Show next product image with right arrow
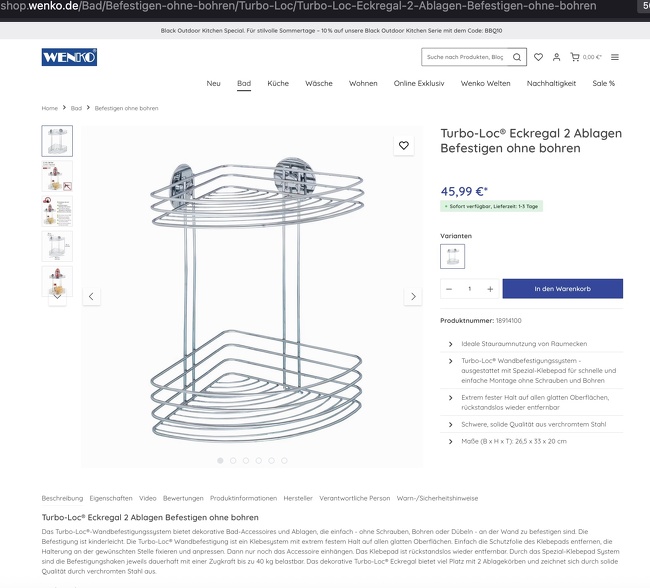The width and height of the screenshot is (650, 588). [413, 296]
